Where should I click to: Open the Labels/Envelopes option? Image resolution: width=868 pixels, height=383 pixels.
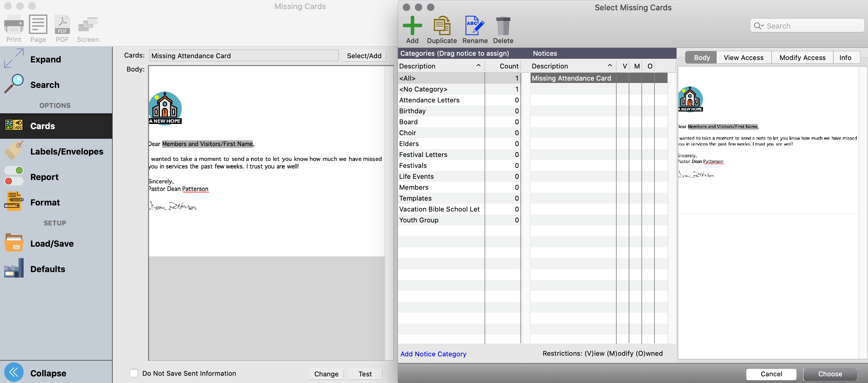tap(66, 152)
